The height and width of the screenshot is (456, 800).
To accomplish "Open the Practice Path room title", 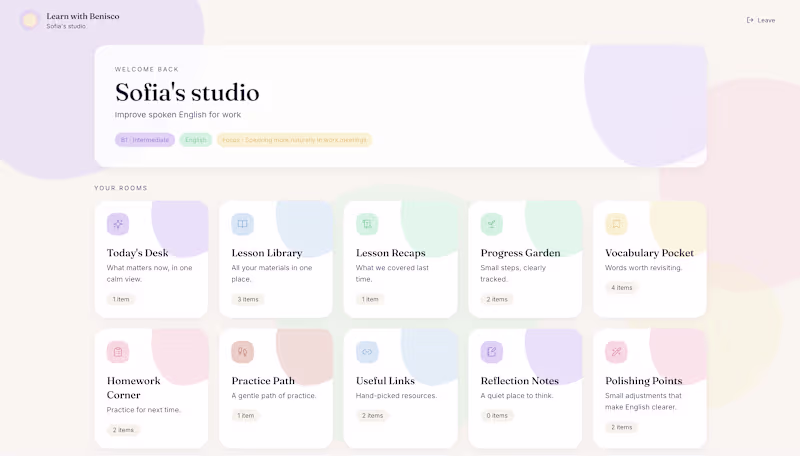I will (x=263, y=381).
